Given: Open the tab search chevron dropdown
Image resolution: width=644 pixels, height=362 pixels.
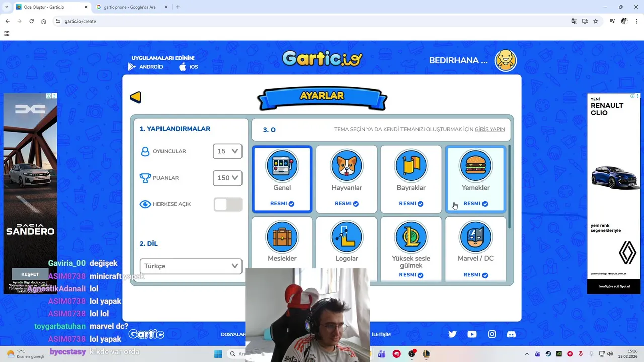Looking at the screenshot, I should click(x=7, y=7).
